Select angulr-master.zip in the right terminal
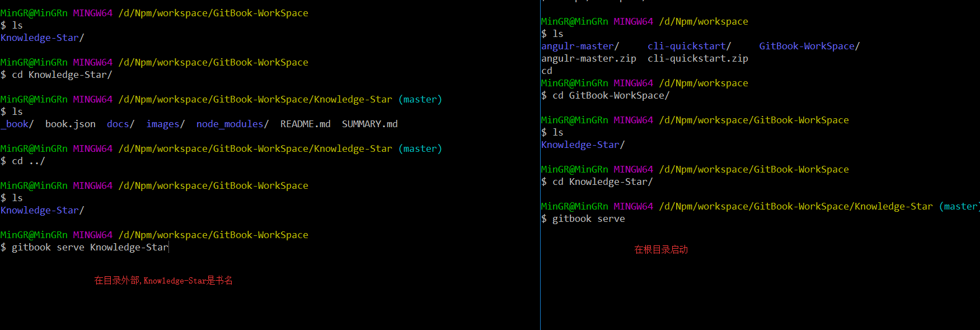This screenshot has width=980, height=330. point(588,58)
